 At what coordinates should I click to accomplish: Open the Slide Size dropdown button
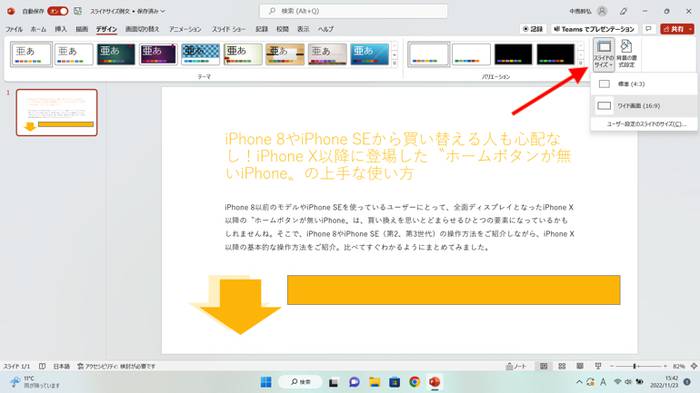604,54
